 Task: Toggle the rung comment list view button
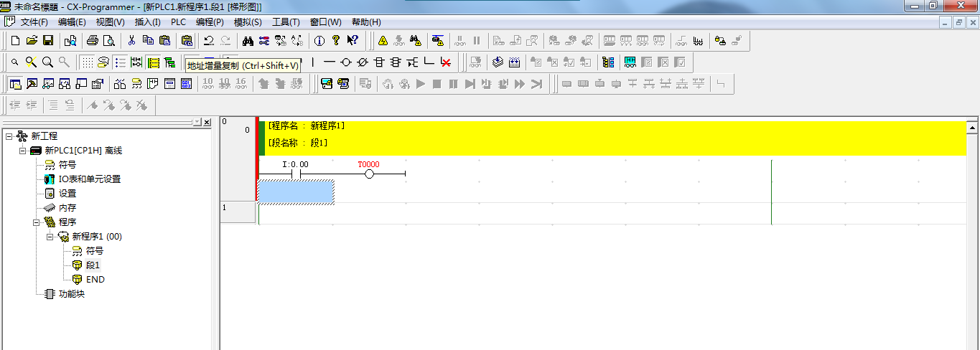pyautogui.click(x=120, y=62)
